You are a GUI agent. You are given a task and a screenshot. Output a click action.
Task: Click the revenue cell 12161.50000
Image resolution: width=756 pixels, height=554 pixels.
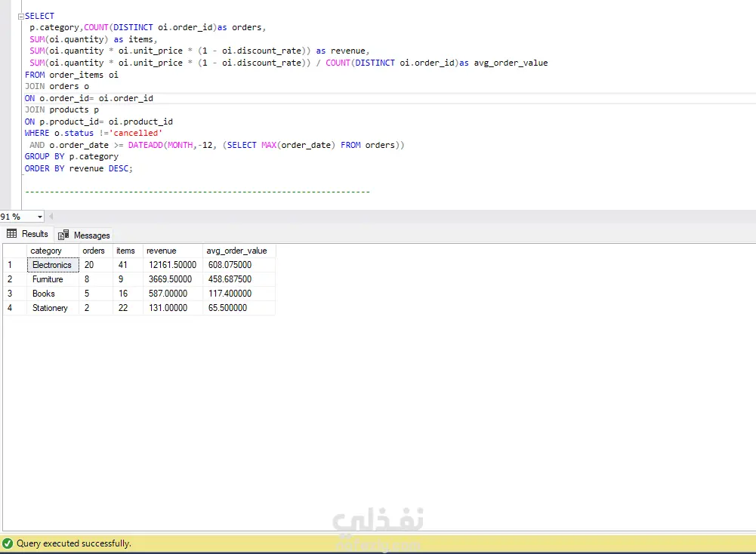(x=173, y=265)
